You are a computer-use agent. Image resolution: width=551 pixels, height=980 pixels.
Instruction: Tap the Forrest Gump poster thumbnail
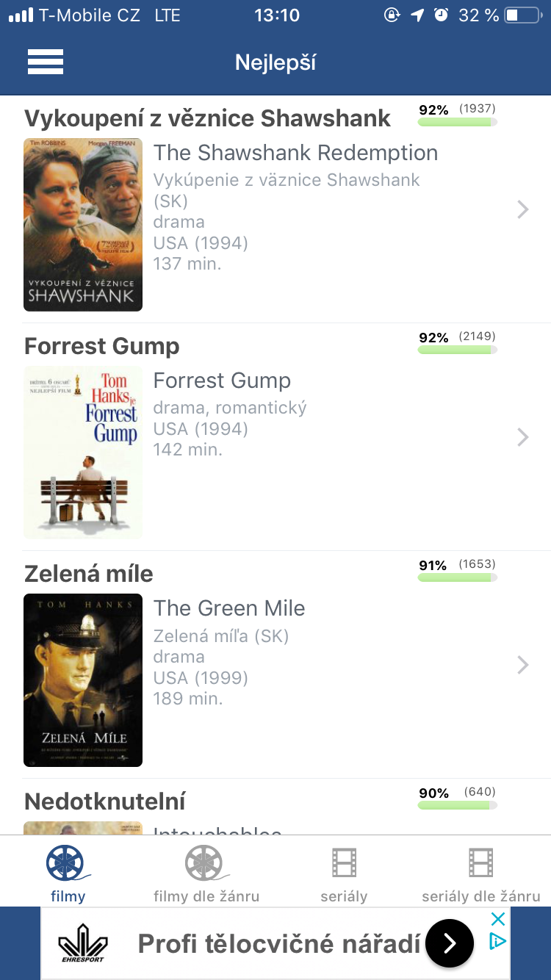tap(83, 452)
